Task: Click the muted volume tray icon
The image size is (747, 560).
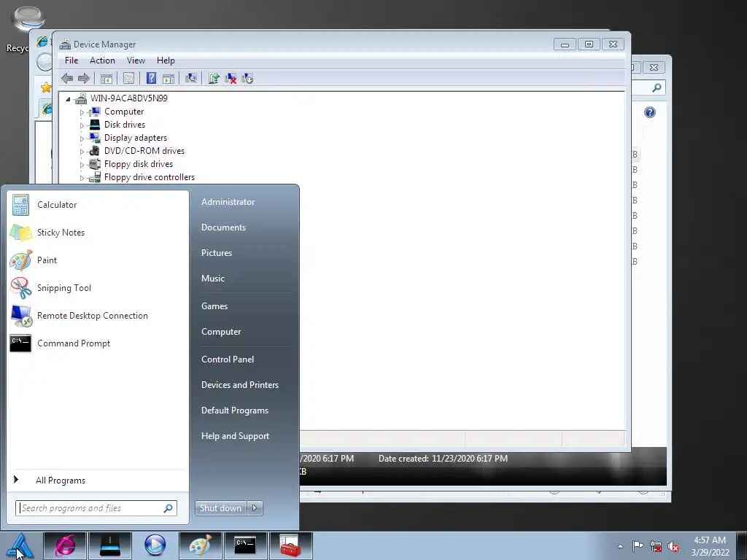Action: [x=673, y=546]
